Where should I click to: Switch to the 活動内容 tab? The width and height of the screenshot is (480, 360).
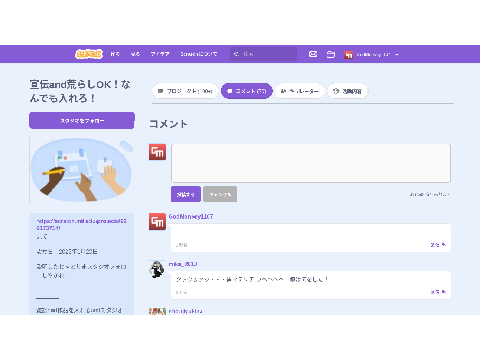click(347, 91)
